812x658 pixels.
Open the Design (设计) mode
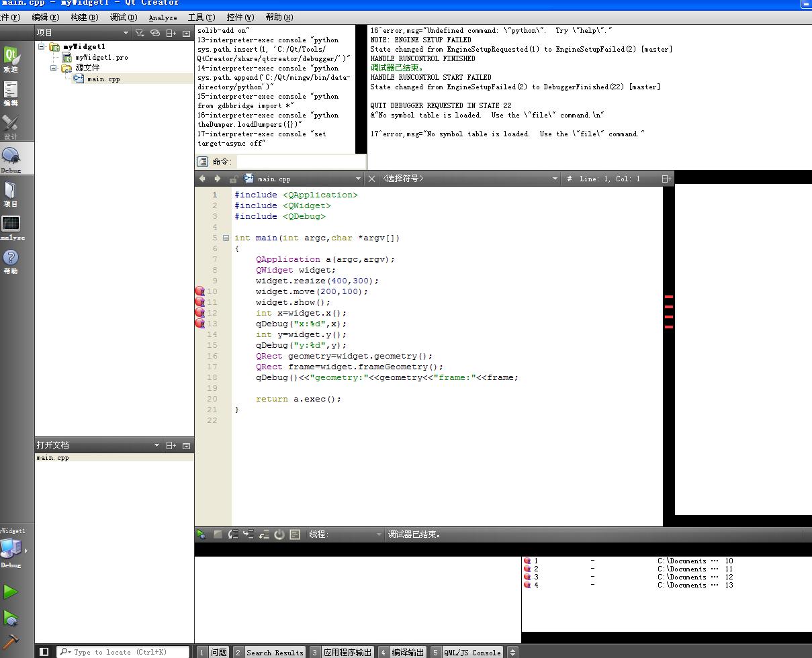pos(11,126)
